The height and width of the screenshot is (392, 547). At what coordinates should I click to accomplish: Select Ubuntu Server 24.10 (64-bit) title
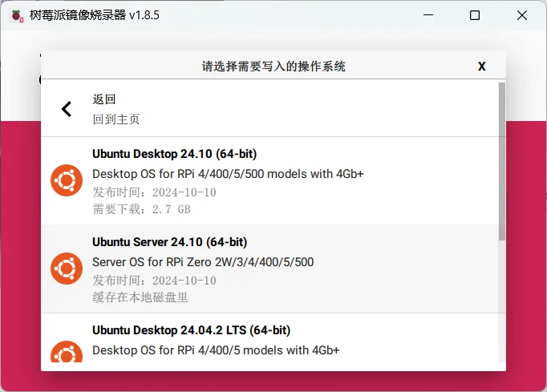(169, 242)
